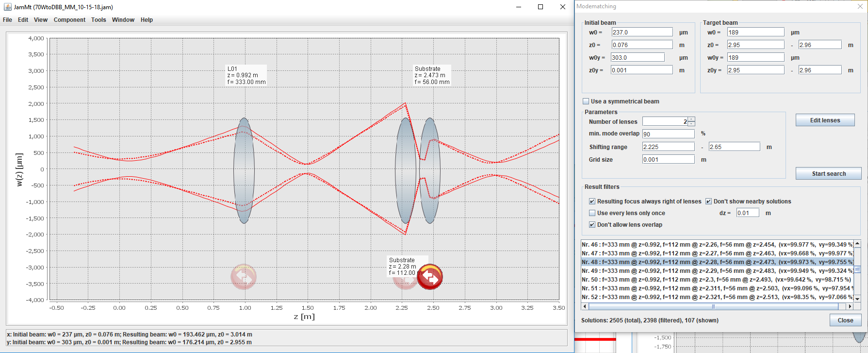The height and width of the screenshot is (353, 868).
Task: Click the faded L01 lens drag handle
Action: click(x=244, y=277)
